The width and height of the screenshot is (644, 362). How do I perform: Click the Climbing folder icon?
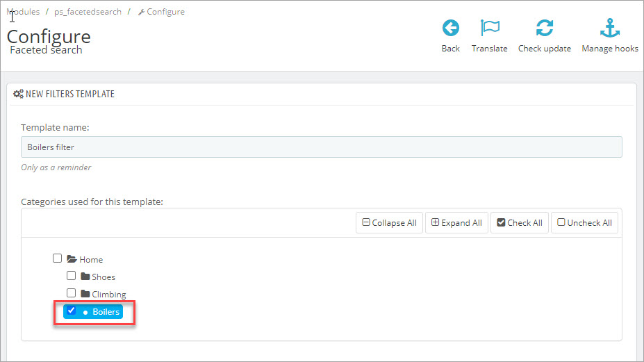click(x=85, y=293)
